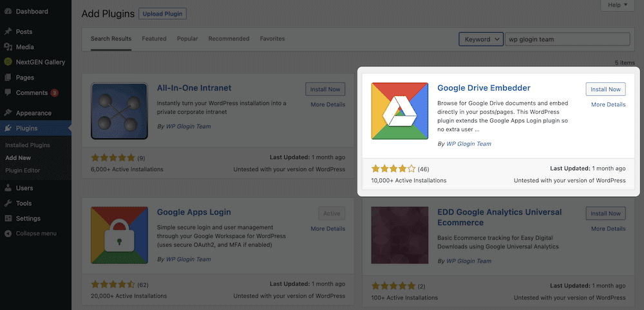Click WP Glogin Team author under Google Apps Login
This screenshot has height=310, width=644.
[x=188, y=259]
